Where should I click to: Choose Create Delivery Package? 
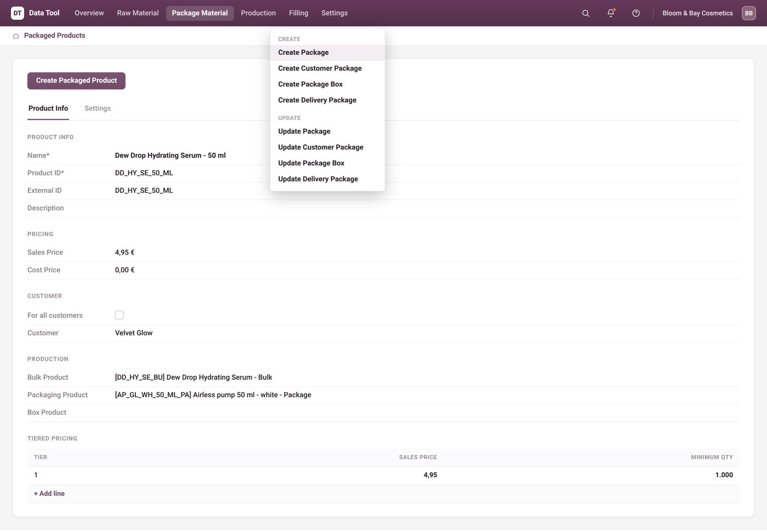point(328,100)
